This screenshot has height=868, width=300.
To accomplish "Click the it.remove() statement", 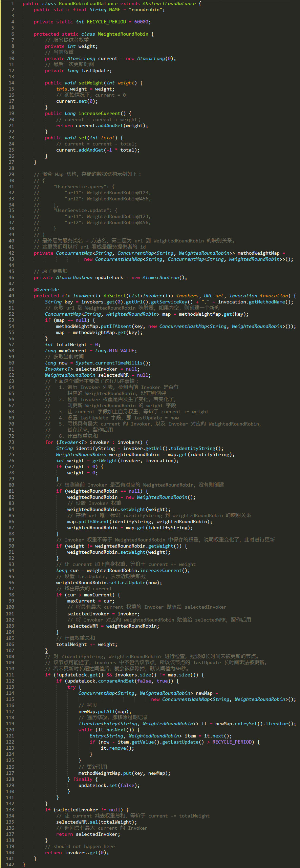I will (117, 748).
